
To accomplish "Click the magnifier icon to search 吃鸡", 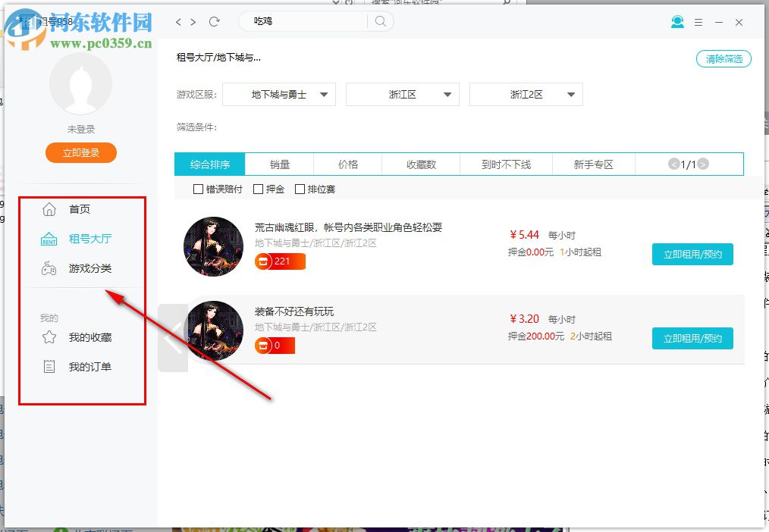I will (379, 21).
